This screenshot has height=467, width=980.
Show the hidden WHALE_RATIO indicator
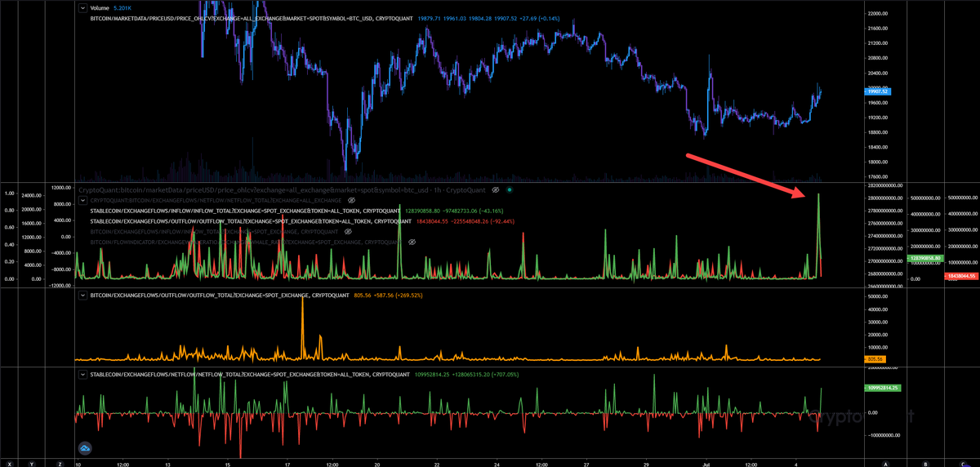pos(412,242)
